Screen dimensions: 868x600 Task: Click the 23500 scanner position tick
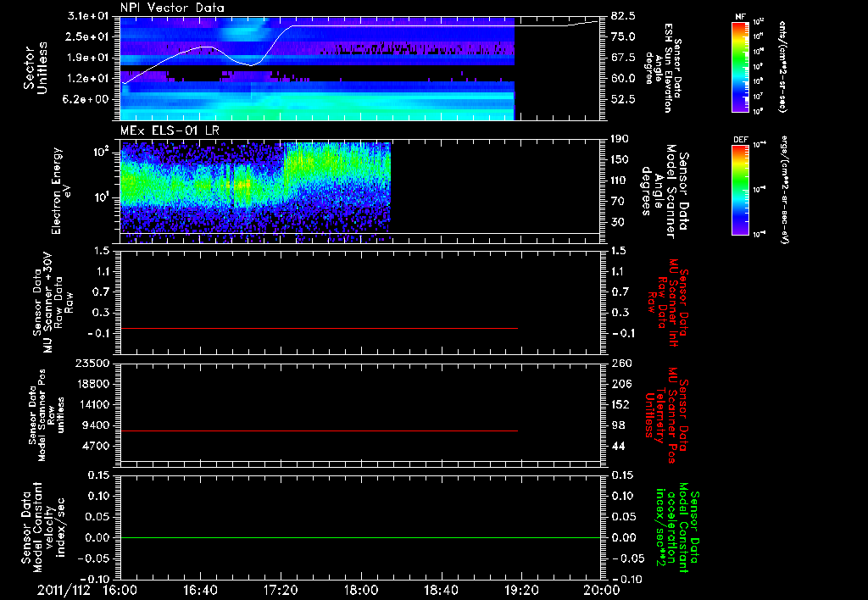[x=92, y=363]
